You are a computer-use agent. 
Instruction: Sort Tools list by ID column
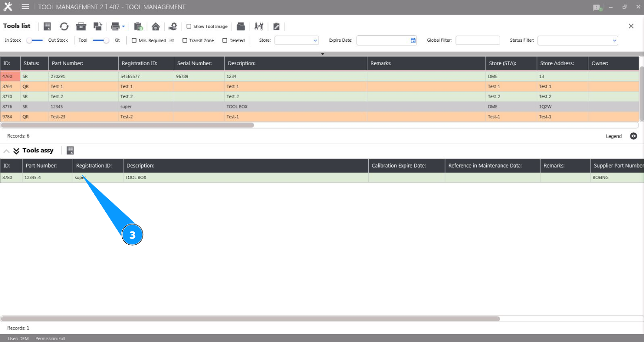click(x=10, y=63)
